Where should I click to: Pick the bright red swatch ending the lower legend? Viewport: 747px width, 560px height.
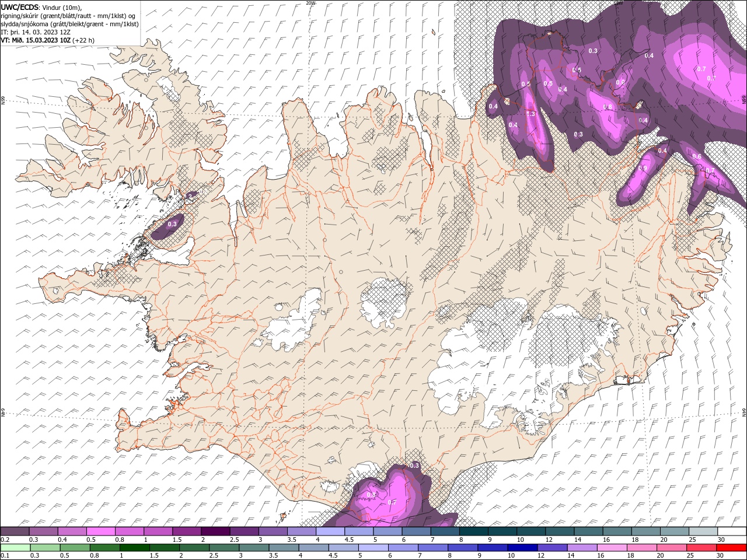tap(731, 548)
